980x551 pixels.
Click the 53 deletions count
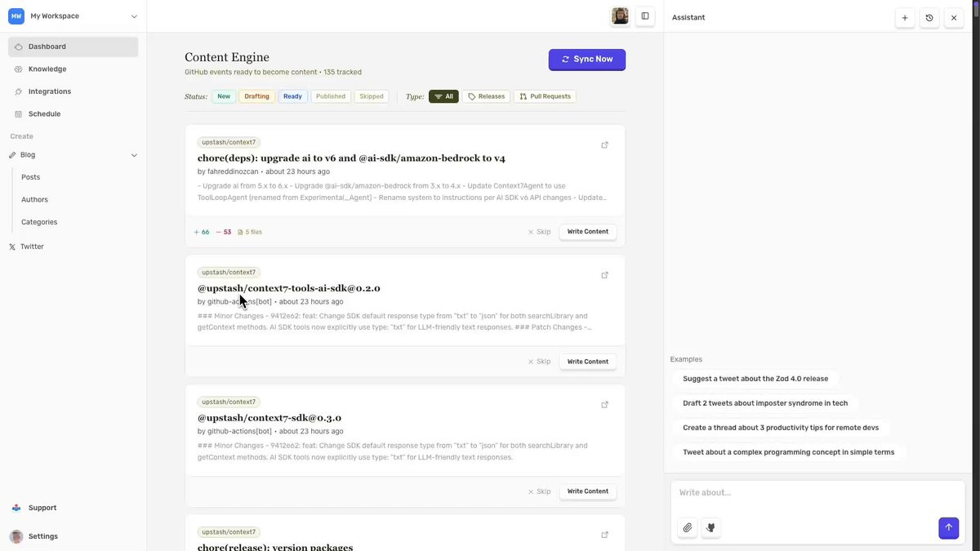point(224,232)
